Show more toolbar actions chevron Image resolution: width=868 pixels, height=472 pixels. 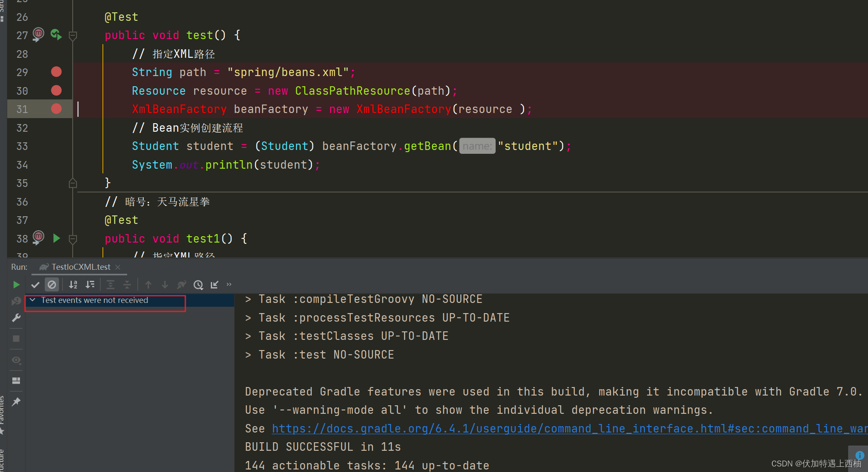[229, 284]
